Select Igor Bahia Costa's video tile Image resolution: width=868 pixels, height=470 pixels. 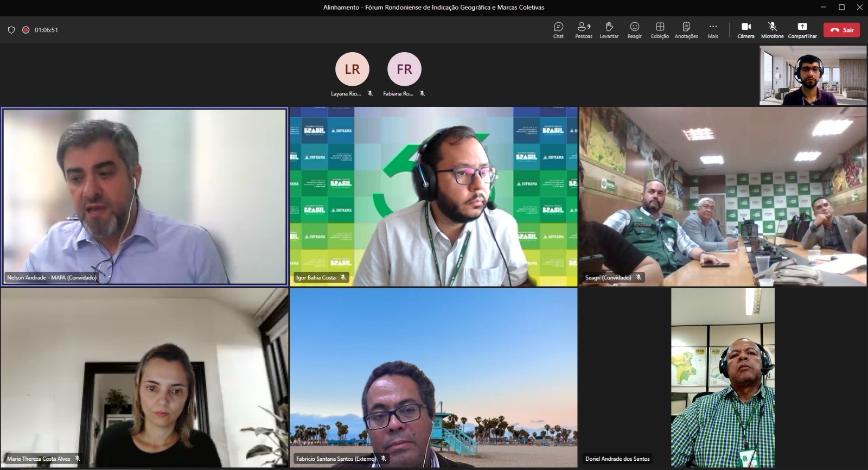pos(433,196)
